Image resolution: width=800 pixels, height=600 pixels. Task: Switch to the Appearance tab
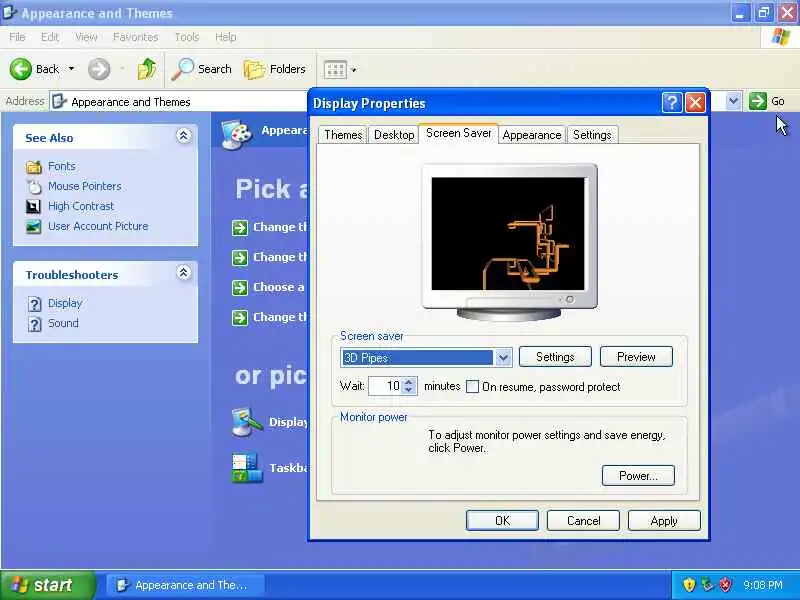[x=532, y=135]
